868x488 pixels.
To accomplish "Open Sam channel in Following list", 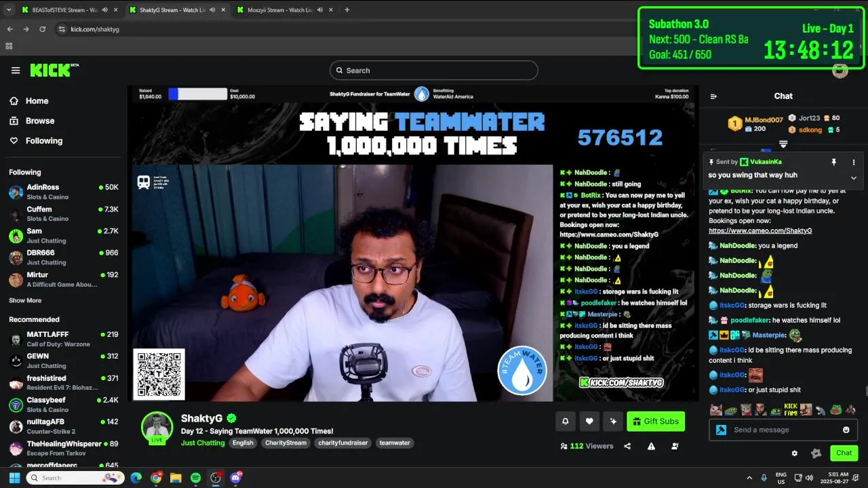I will click(x=64, y=235).
